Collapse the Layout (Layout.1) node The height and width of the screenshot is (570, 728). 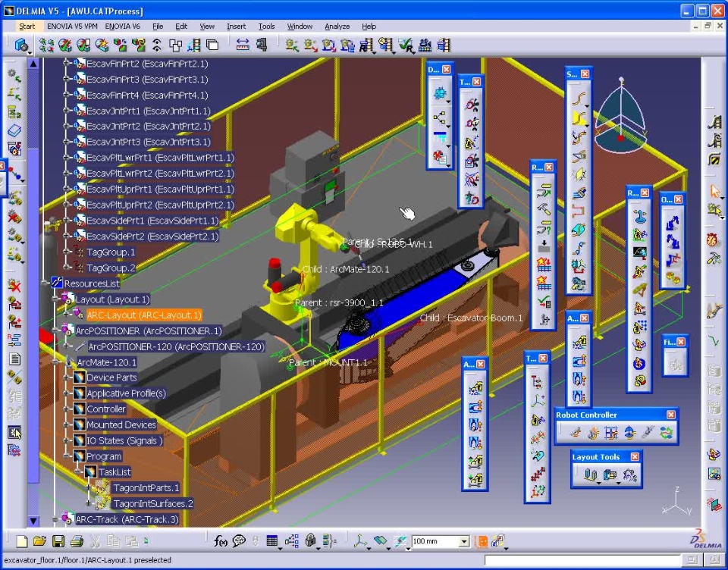[55, 299]
